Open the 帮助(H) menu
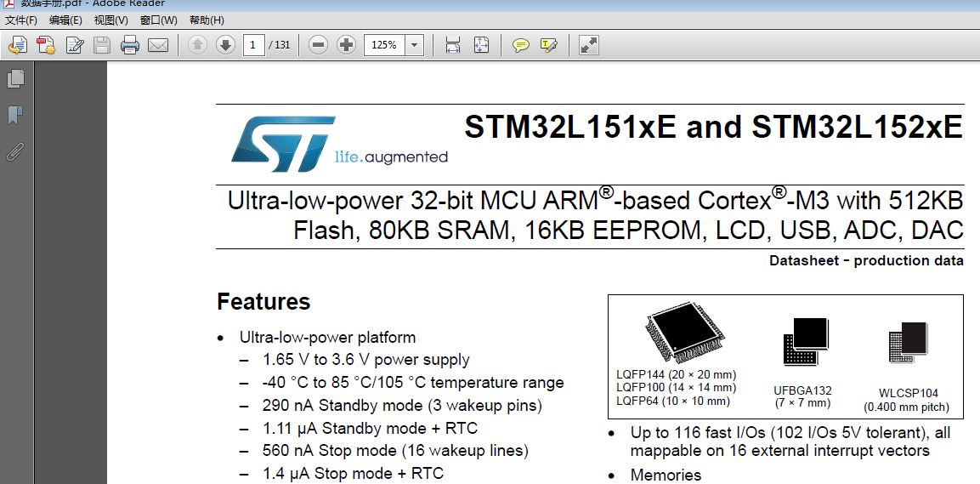The height and width of the screenshot is (484, 980). click(x=207, y=20)
